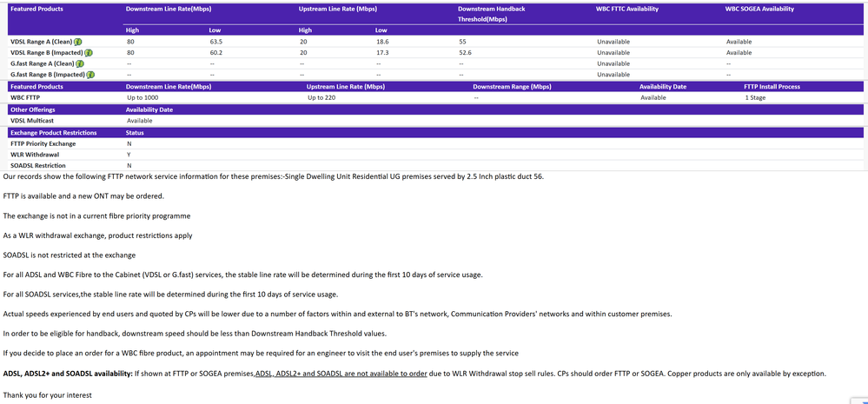The width and height of the screenshot is (868, 404).
Task: Click the Y status for WLR Withdrawal
Action: tap(129, 155)
